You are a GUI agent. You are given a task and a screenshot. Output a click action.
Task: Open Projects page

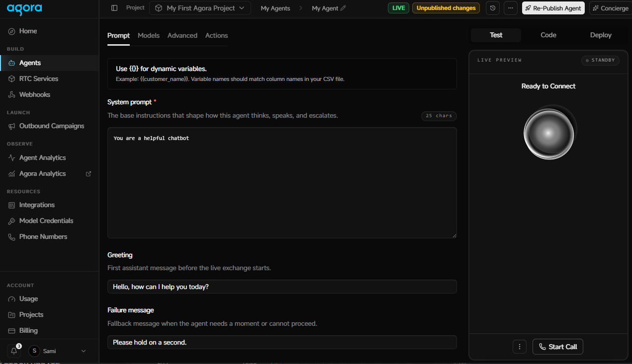pyautogui.click(x=31, y=314)
